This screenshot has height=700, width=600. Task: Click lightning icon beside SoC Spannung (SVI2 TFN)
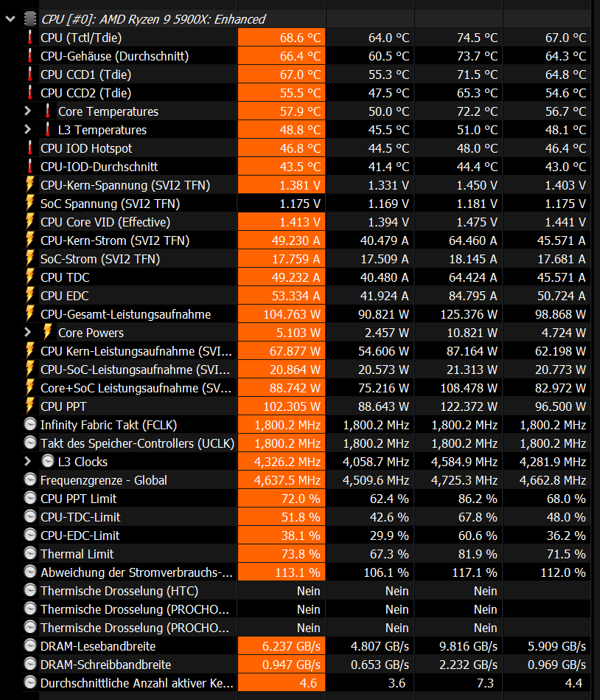tap(30, 203)
